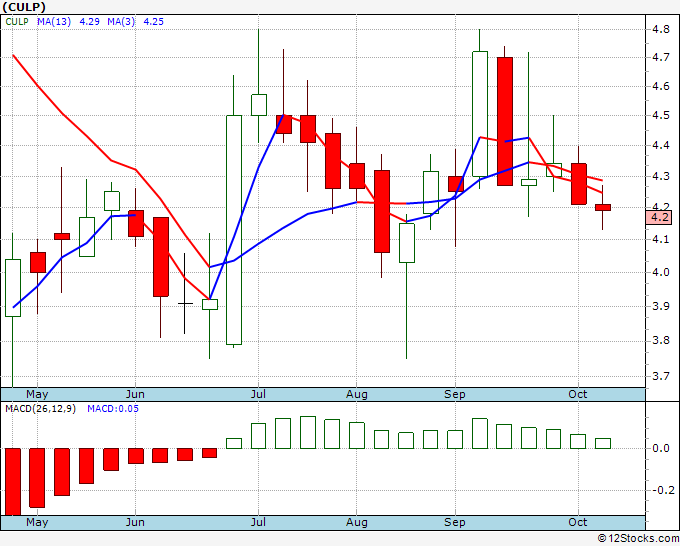The height and width of the screenshot is (546, 680).
Task: Click the large red candlestick in mid-September
Action: tap(504, 121)
